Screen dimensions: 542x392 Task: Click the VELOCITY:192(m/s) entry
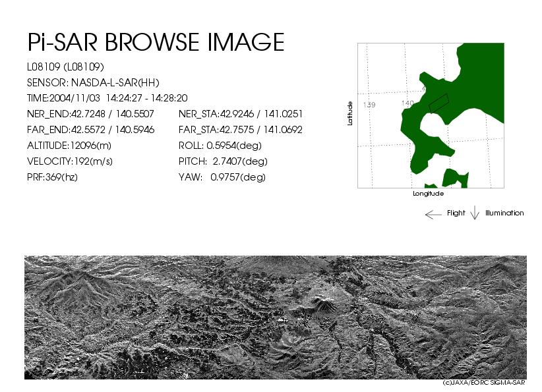70,161
